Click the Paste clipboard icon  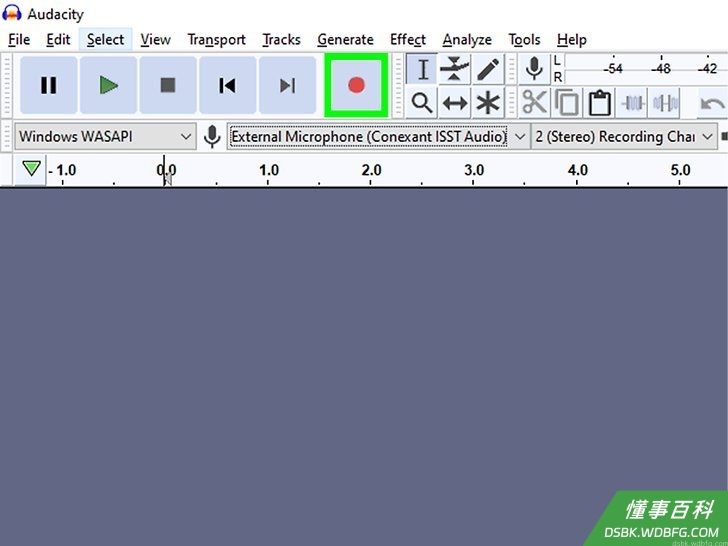[599, 103]
